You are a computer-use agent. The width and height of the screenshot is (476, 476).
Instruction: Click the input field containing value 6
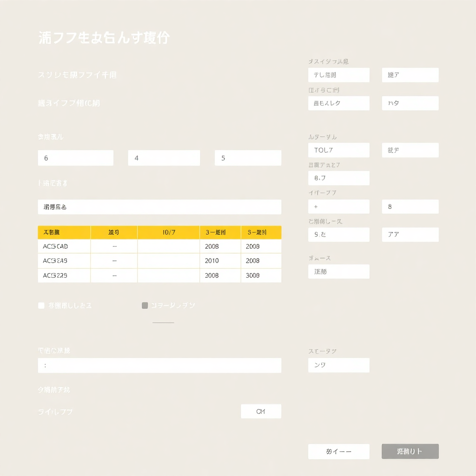click(75, 158)
